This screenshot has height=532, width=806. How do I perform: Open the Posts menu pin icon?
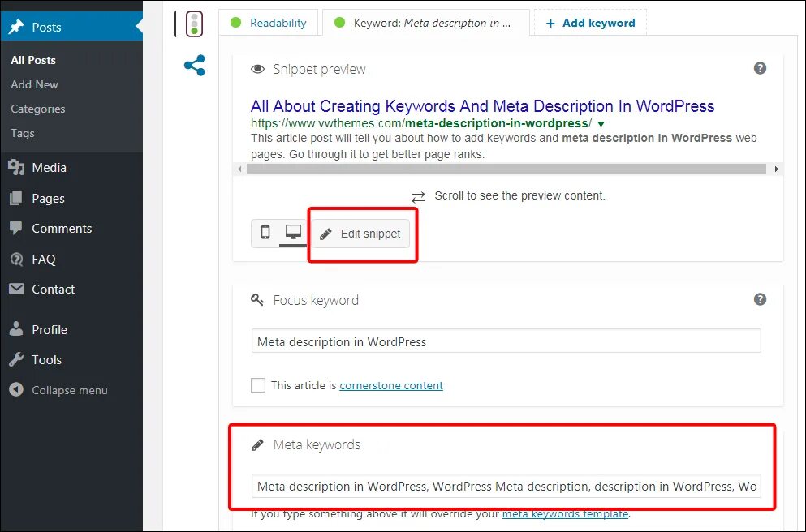coord(16,26)
